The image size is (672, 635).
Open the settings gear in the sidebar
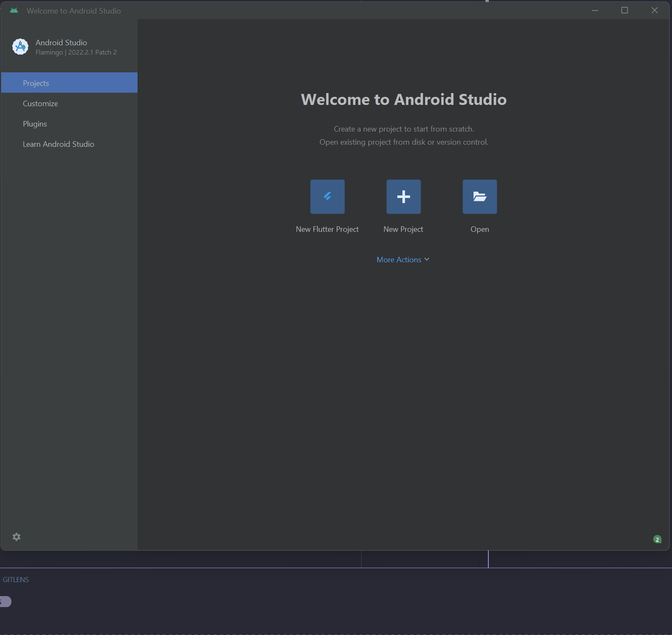click(17, 537)
